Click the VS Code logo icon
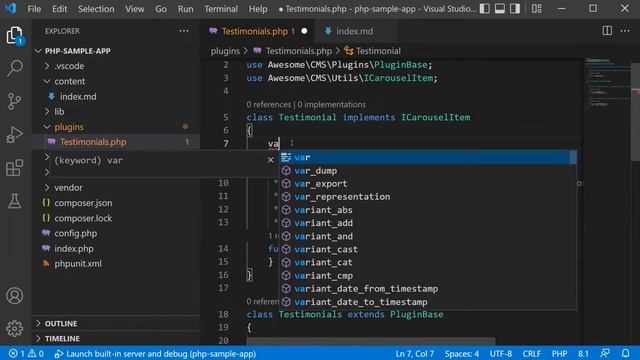Image resolution: width=640 pixels, height=360 pixels. point(10,8)
